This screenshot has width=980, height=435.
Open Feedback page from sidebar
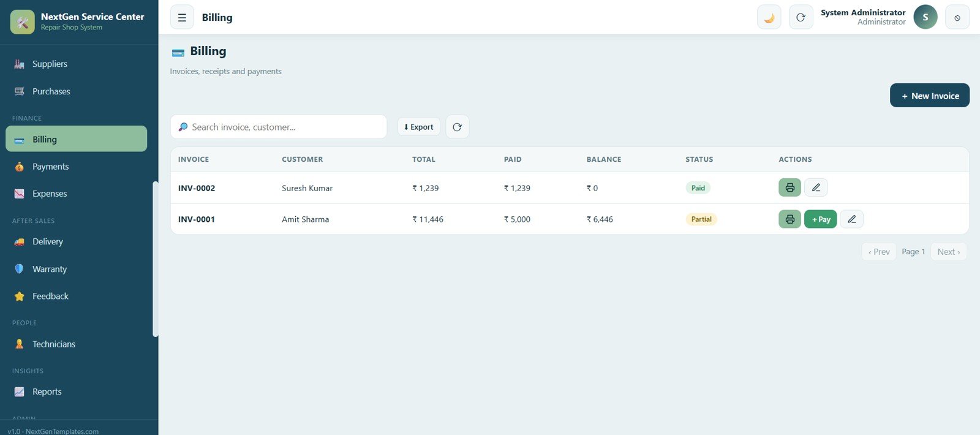pyautogui.click(x=76, y=297)
